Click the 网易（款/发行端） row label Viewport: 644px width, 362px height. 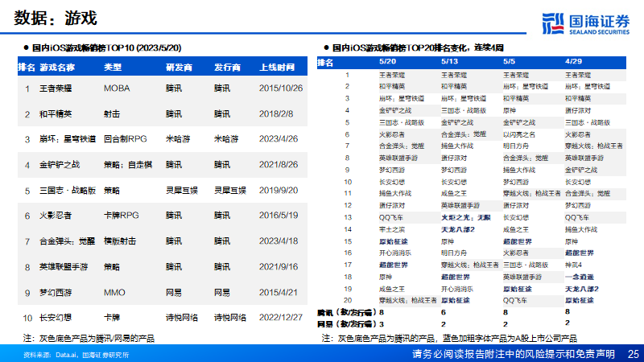tap(347, 324)
